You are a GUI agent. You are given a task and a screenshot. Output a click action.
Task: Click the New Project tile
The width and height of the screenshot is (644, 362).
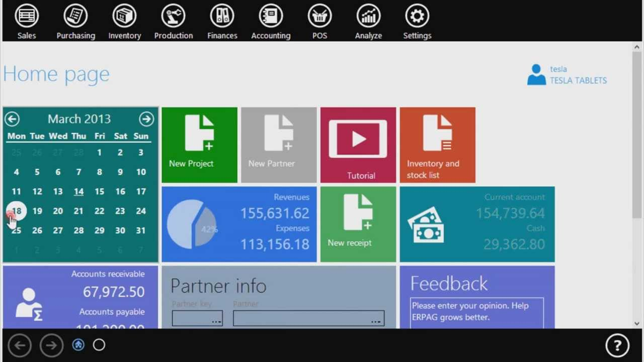click(199, 145)
